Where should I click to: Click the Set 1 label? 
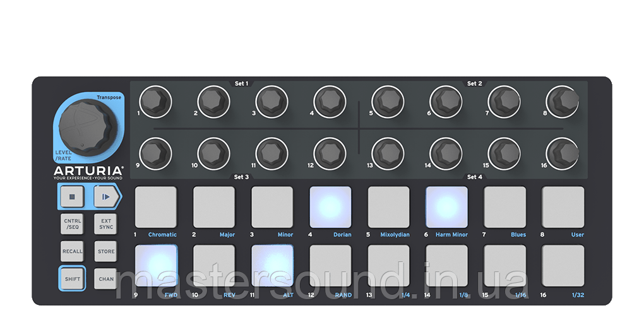pyautogui.click(x=241, y=83)
